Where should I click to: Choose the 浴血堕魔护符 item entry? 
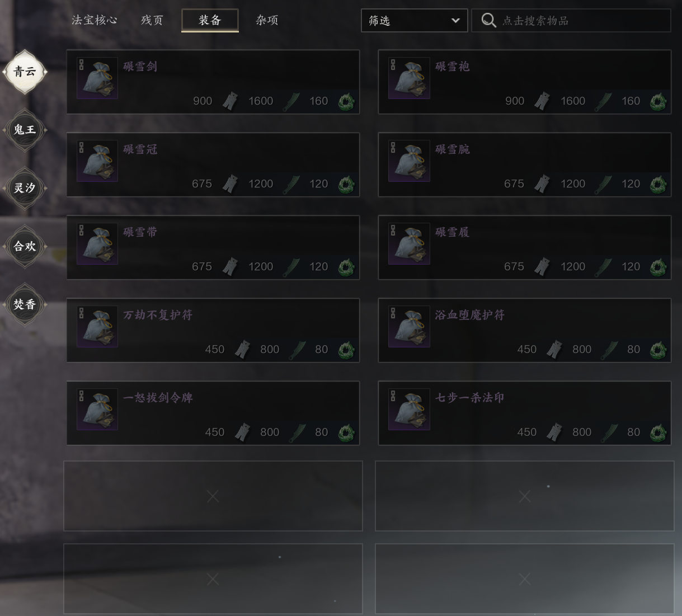click(x=525, y=330)
